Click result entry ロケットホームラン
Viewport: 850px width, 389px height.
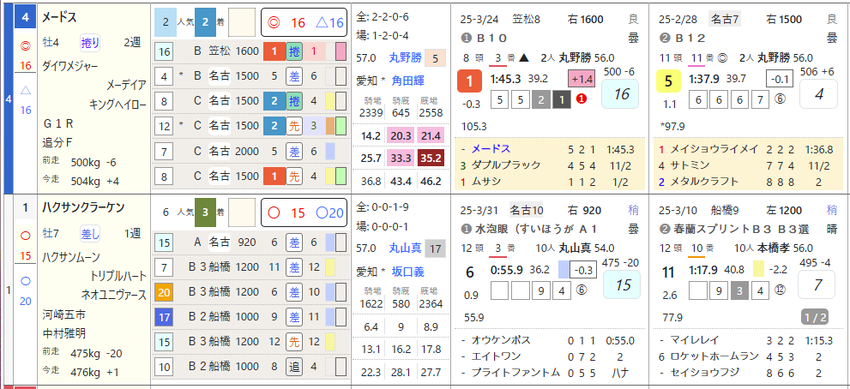tap(714, 356)
